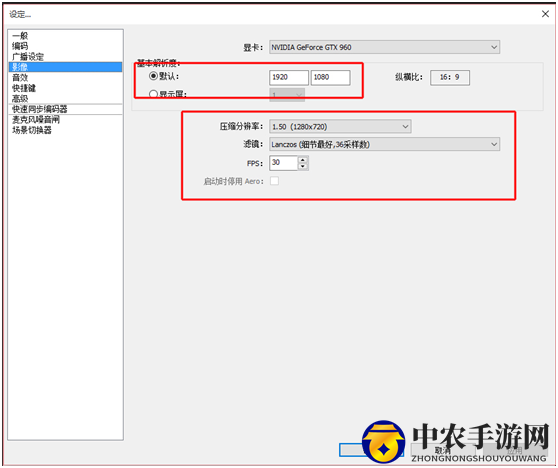Open 场景切换器 plugin settings
558x468 pixels.
click(x=32, y=130)
